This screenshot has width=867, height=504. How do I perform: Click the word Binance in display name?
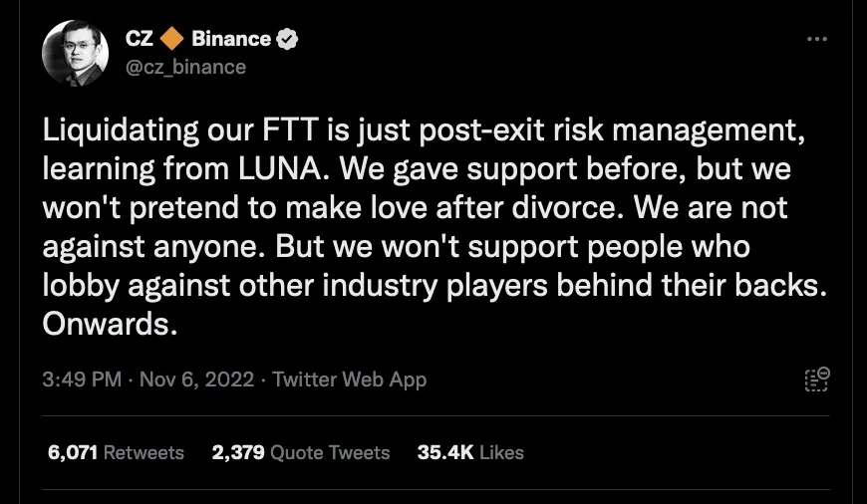pos(230,39)
